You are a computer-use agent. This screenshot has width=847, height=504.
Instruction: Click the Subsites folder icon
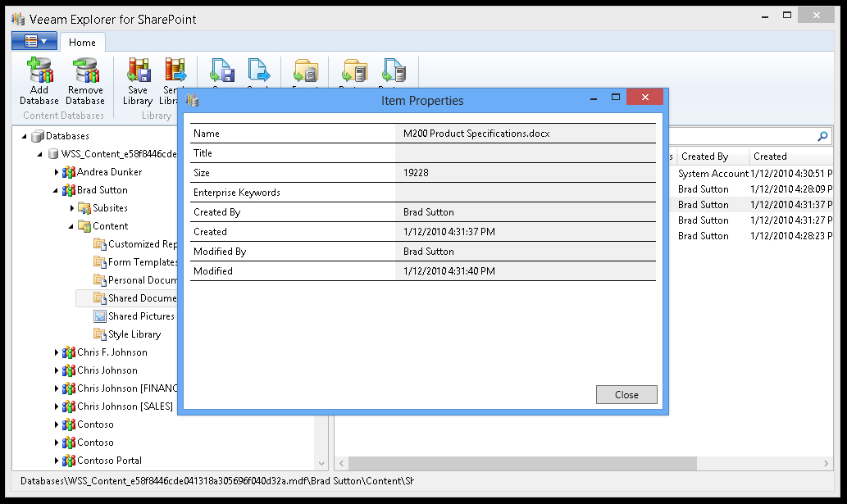pos(84,208)
